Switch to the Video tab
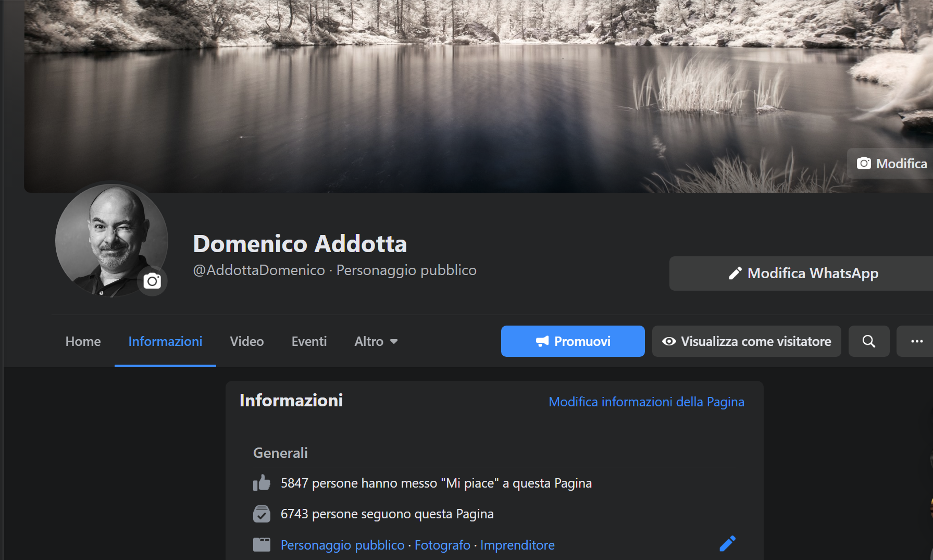This screenshot has width=933, height=560. tap(247, 341)
